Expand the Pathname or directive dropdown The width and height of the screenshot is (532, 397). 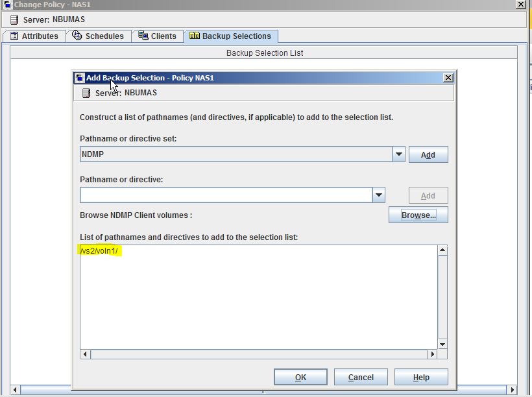380,195
